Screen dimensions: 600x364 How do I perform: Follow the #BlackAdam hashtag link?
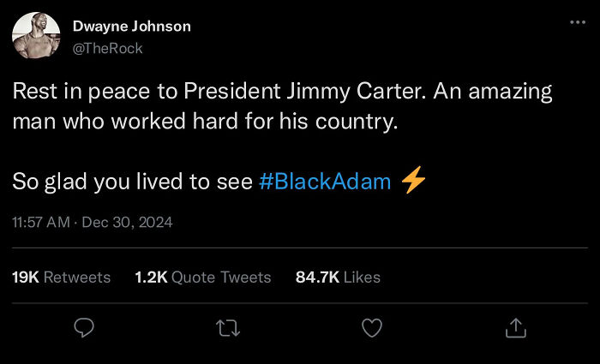[325, 182]
